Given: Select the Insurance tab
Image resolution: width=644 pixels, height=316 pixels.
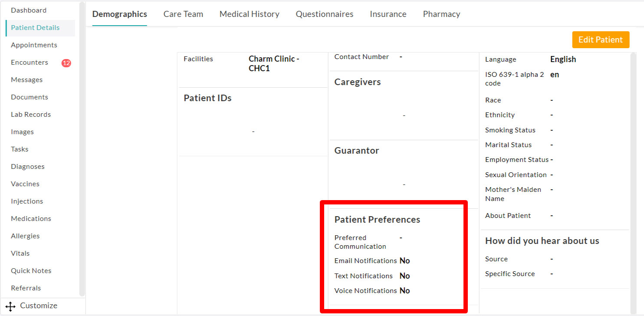Looking at the screenshot, I should coord(388,14).
